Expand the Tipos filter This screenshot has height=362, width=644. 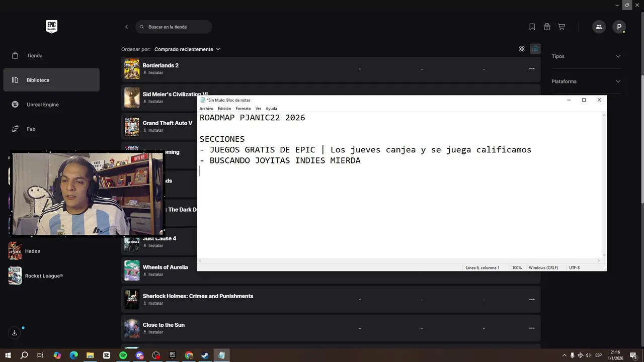pos(586,56)
